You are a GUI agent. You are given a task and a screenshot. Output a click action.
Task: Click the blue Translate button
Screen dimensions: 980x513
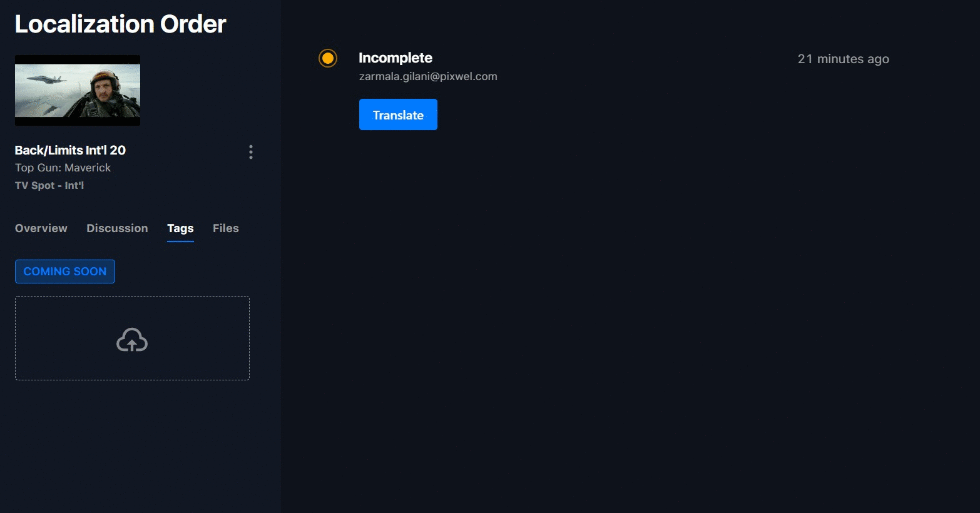click(398, 114)
